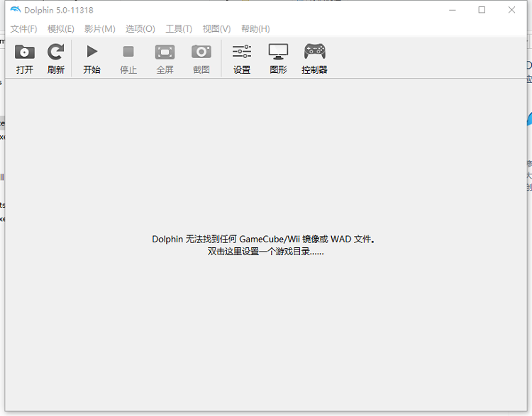Click the 打开 (Open) disc icon
Viewport: 532px width, 416px height.
tap(25, 52)
